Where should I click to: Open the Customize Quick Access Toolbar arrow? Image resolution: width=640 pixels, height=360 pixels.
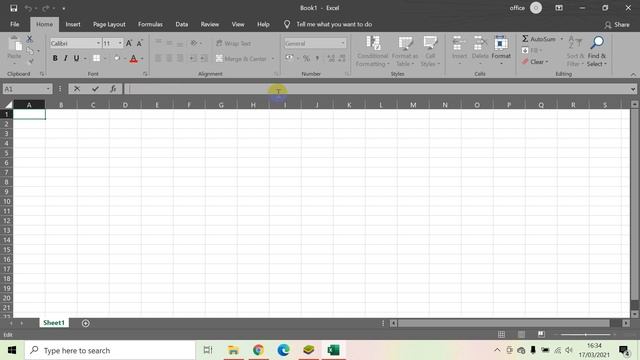click(64, 8)
